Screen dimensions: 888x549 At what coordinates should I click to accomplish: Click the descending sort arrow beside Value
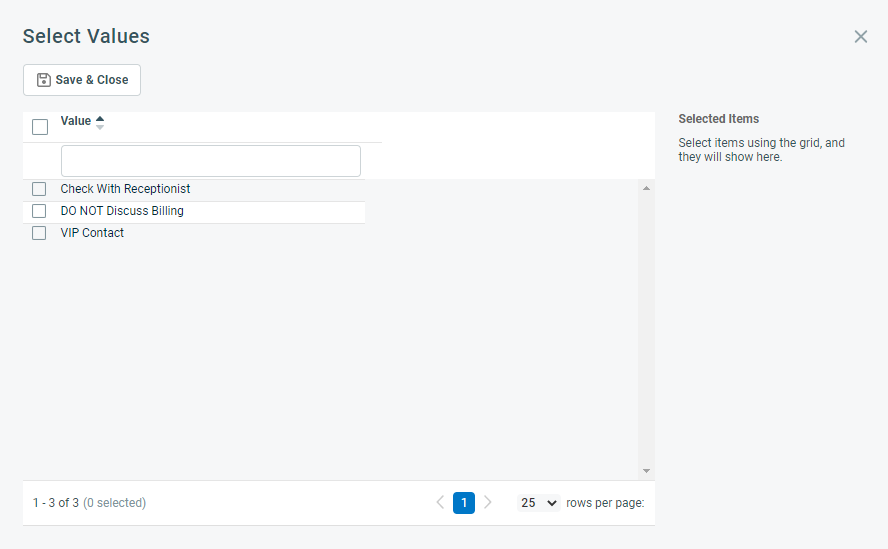pyautogui.click(x=100, y=127)
